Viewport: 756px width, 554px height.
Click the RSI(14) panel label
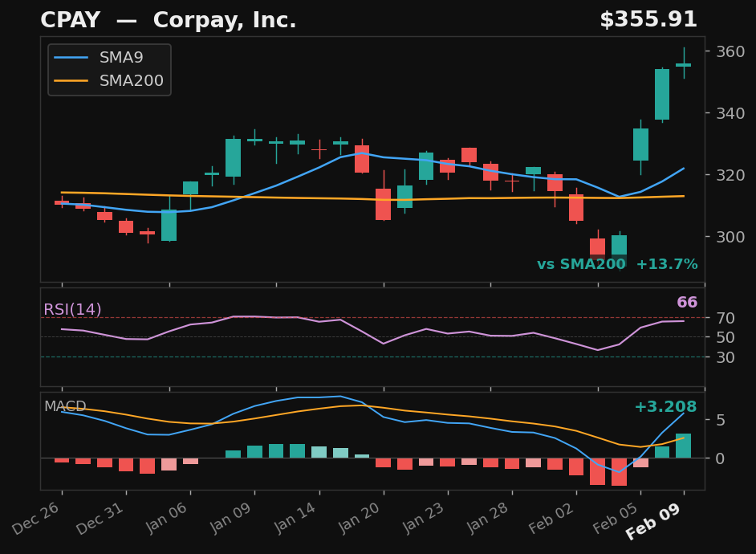pos(72,310)
